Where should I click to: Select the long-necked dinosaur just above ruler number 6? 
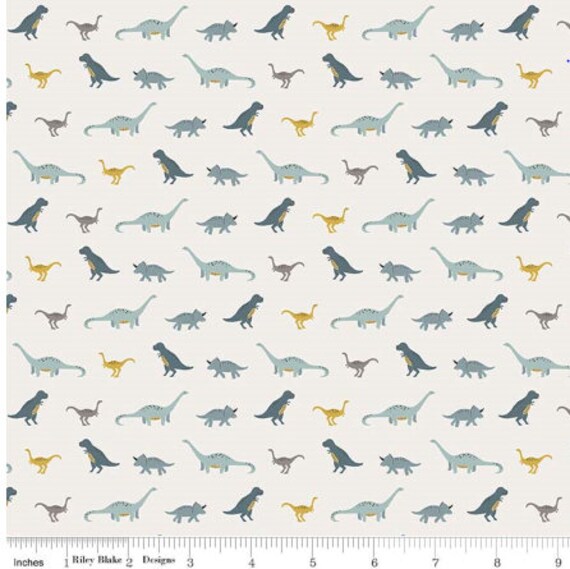point(367,505)
